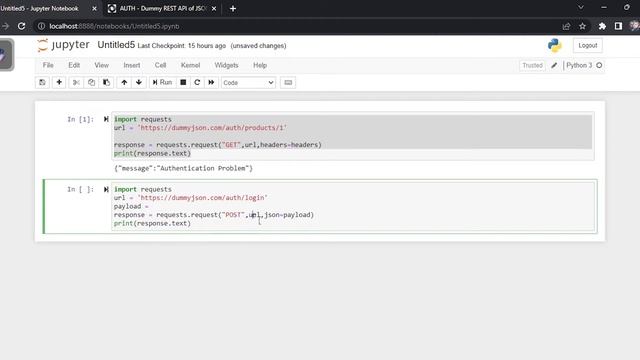
Task: Click the Authentication Problem output text
Action: pos(184,168)
